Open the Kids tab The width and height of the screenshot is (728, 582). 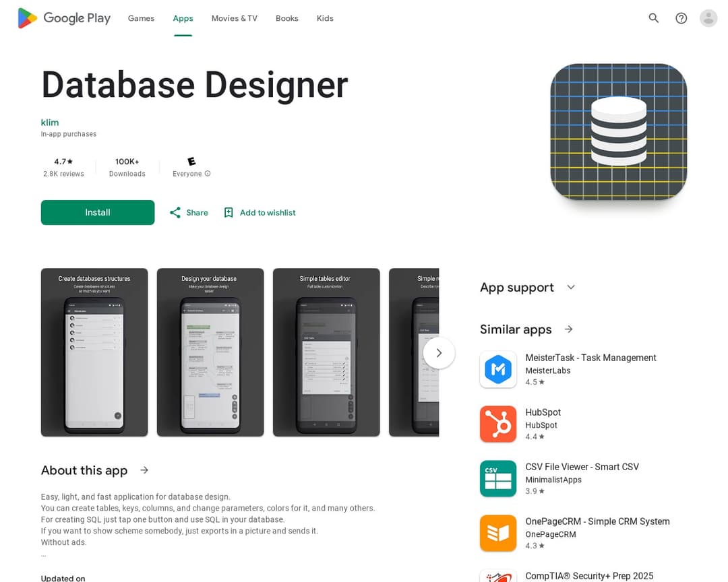coord(325,18)
